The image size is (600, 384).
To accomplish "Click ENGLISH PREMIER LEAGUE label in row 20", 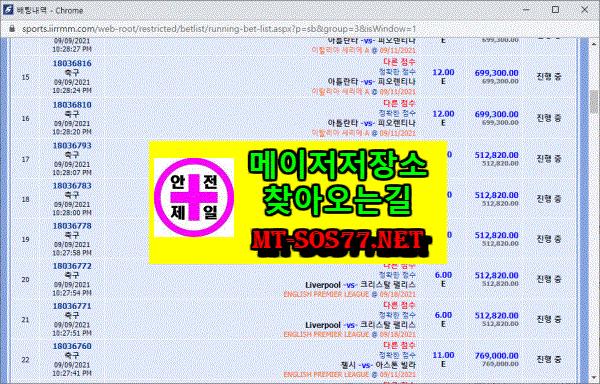I will (326, 295).
